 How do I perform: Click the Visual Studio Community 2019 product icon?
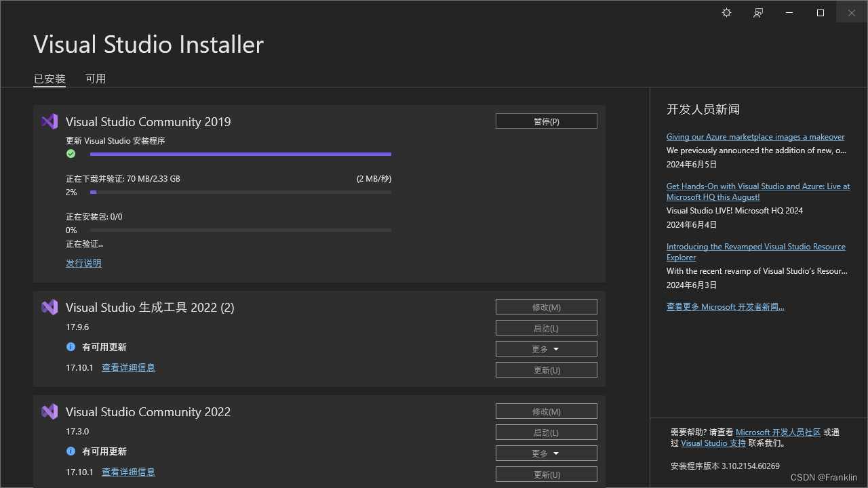[x=49, y=121]
